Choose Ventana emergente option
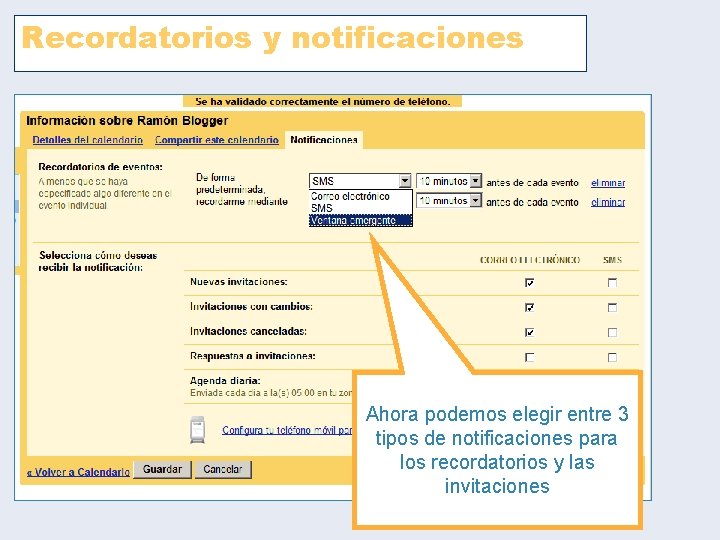720x540 pixels. coord(360,220)
